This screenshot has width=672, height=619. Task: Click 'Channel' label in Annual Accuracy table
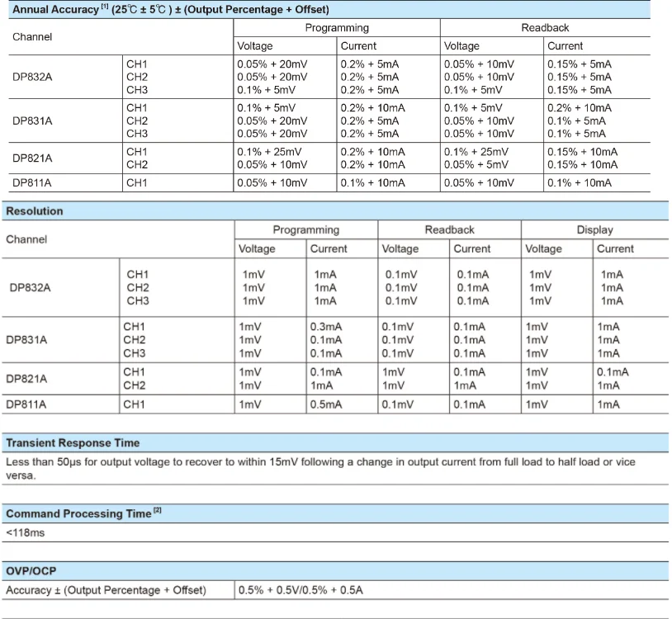(32, 37)
